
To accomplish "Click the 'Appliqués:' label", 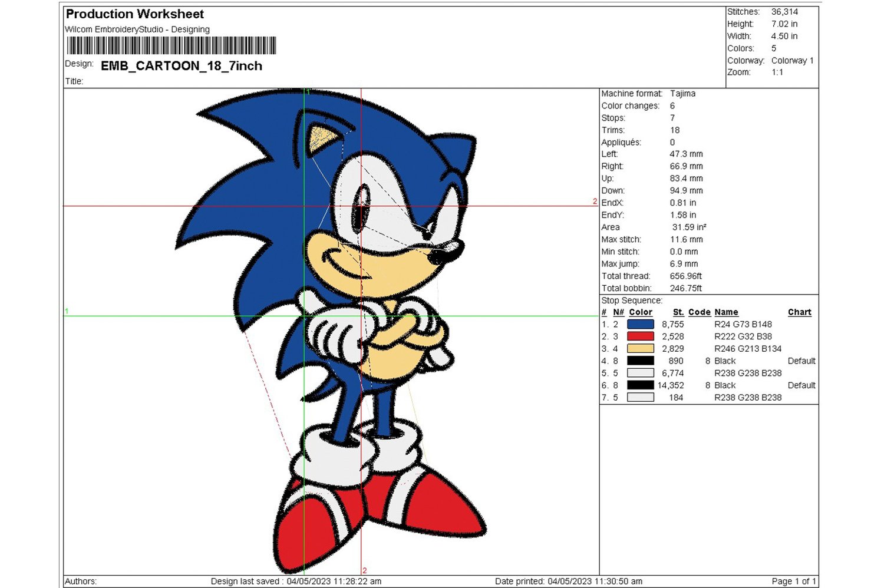I will [x=621, y=143].
